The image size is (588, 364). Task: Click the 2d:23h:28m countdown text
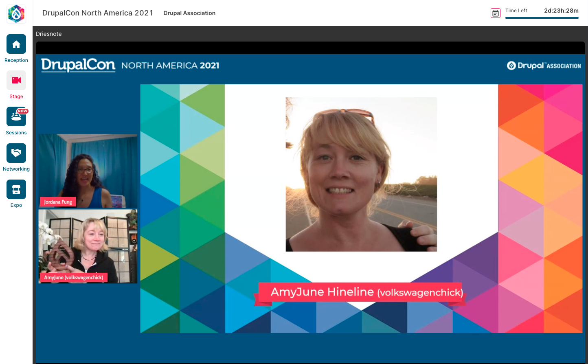(x=561, y=11)
